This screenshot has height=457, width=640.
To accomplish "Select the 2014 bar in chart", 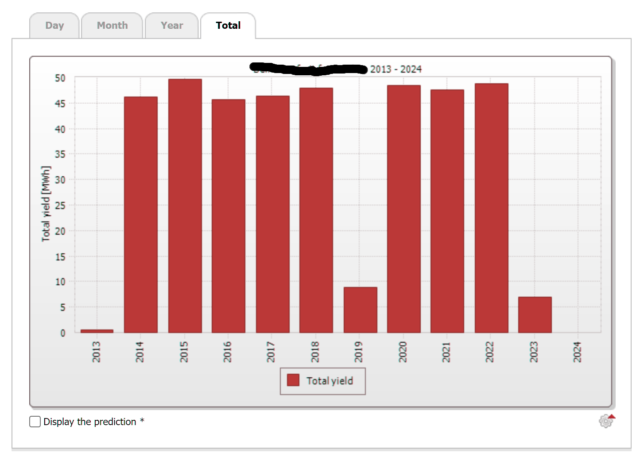I will pyautogui.click(x=141, y=215).
